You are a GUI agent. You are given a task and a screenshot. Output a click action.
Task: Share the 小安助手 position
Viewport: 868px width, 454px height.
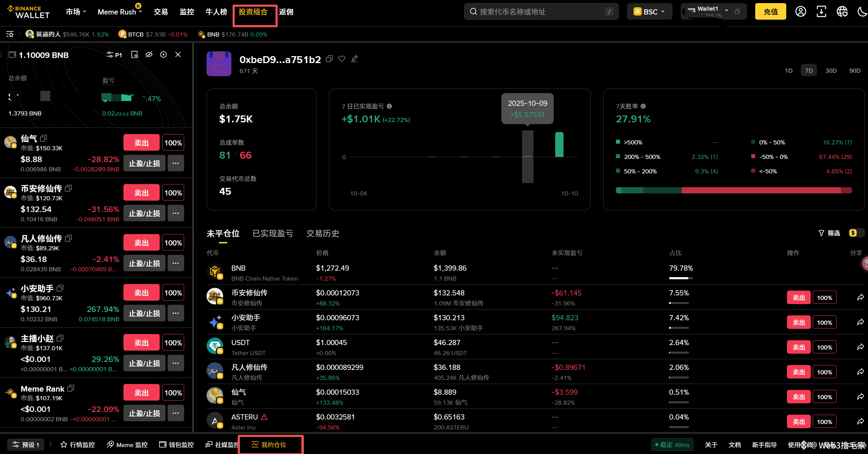coord(860,322)
